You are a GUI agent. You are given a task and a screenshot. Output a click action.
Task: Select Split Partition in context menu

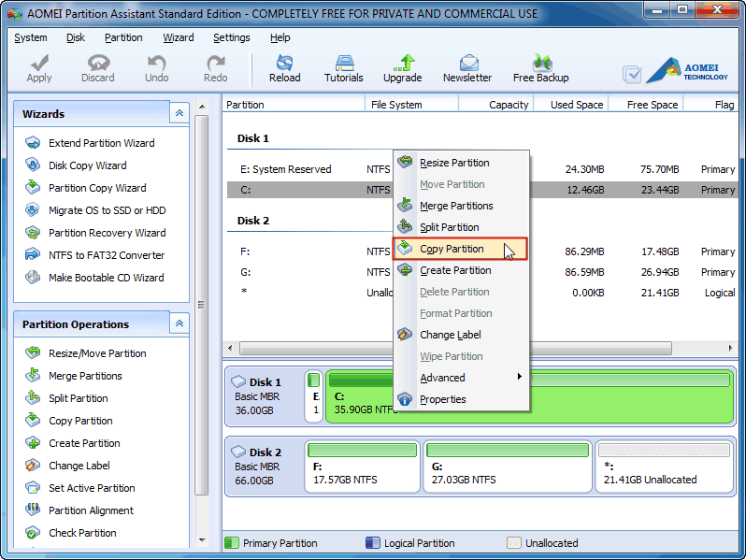[x=462, y=227]
